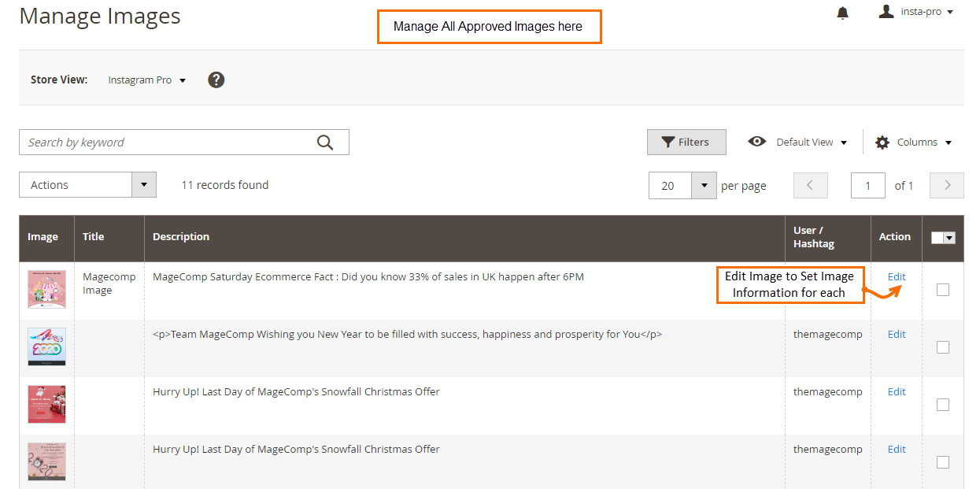Go to previous page arrow
Viewport: 980px width, 489px height.
[x=811, y=186]
